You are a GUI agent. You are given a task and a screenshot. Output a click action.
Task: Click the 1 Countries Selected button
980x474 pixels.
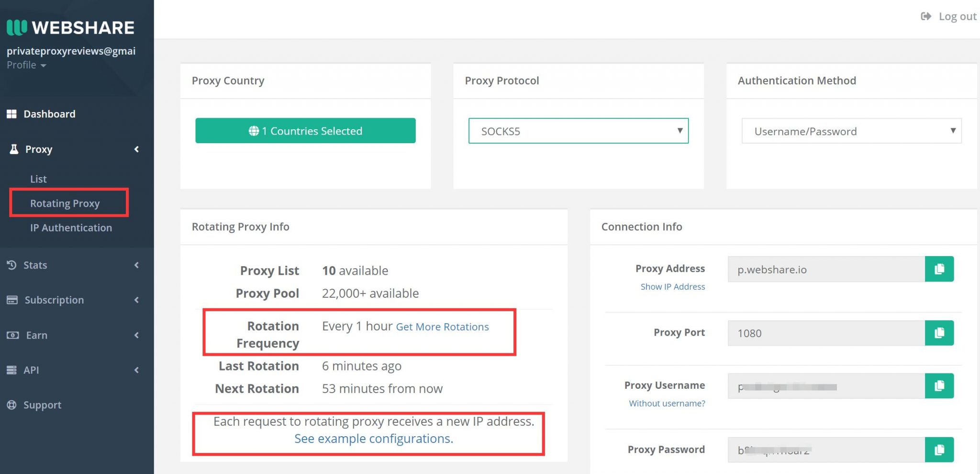coord(305,131)
